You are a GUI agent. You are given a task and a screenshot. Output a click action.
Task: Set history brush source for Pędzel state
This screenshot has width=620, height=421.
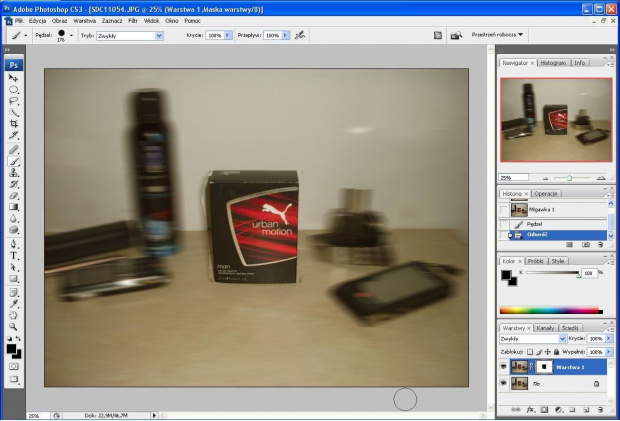click(x=504, y=224)
